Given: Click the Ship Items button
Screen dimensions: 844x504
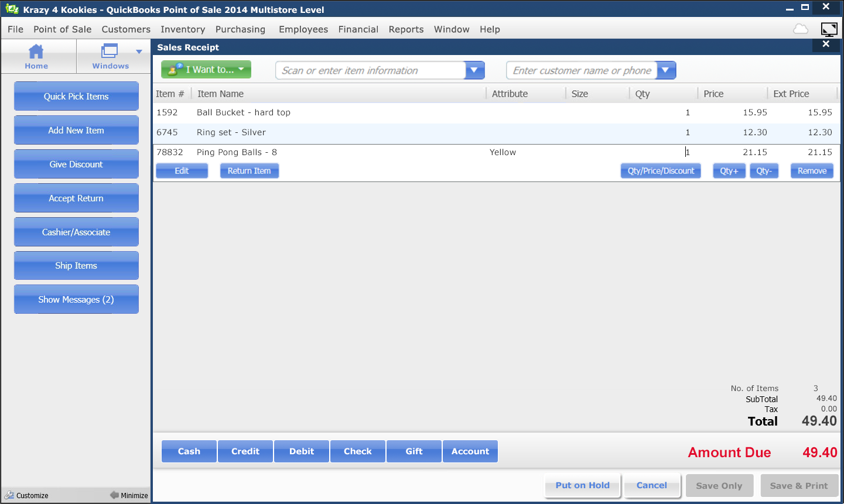Looking at the screenshot, I should pos(76,265).
